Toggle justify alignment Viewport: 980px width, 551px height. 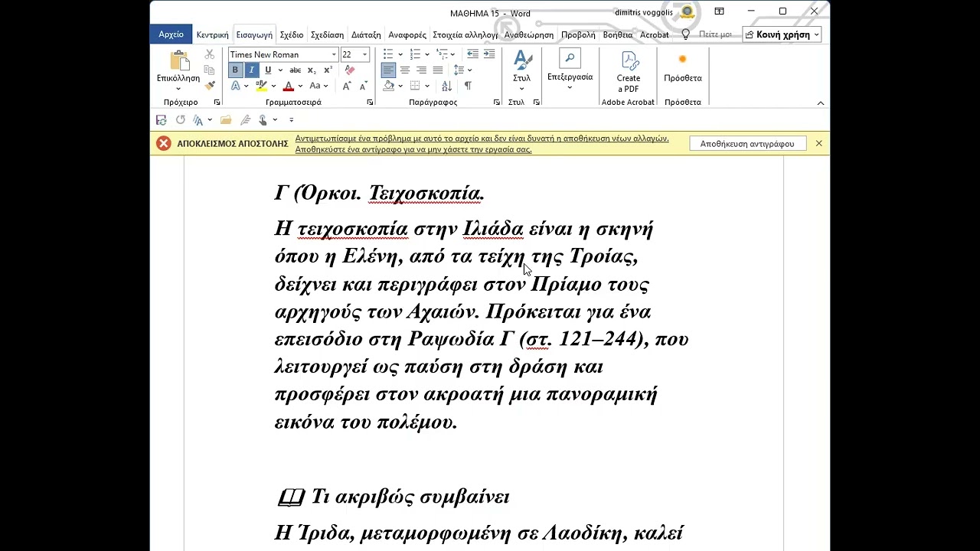437,70
